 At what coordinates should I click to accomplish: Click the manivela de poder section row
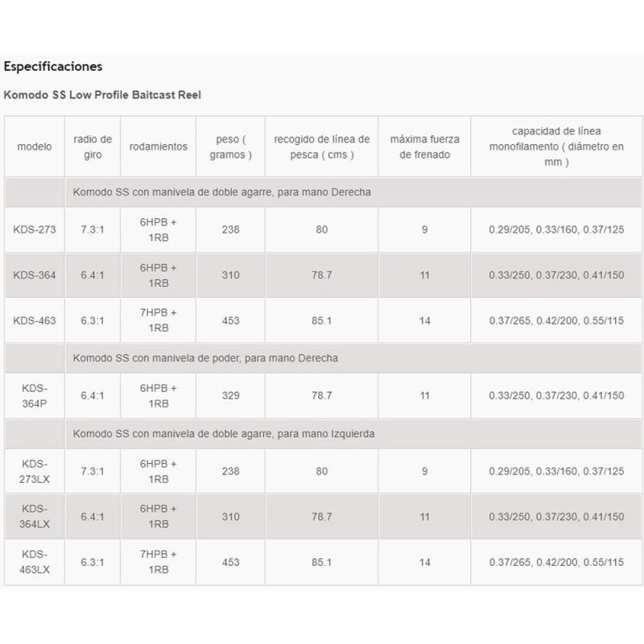pyautogui.click(x=205, y=357)
